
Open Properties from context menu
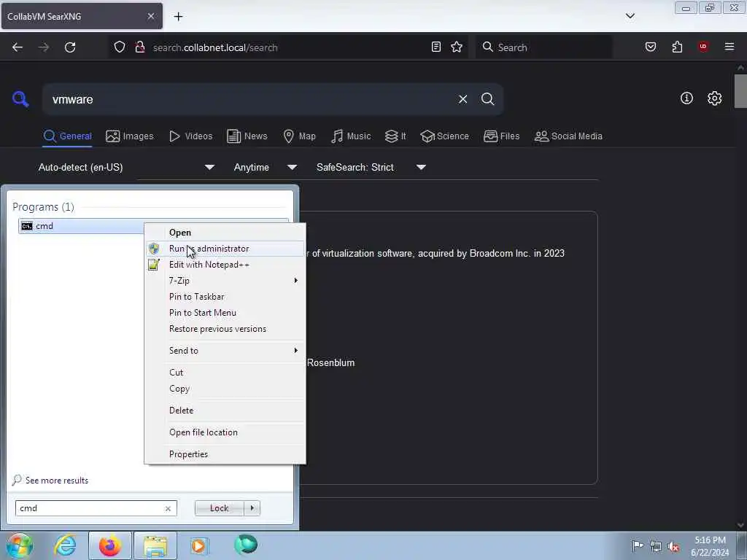[225, 454]
